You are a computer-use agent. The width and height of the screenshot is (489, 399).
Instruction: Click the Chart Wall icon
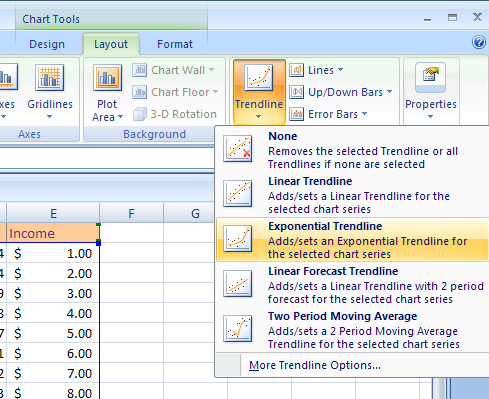[x=139, y=70]
